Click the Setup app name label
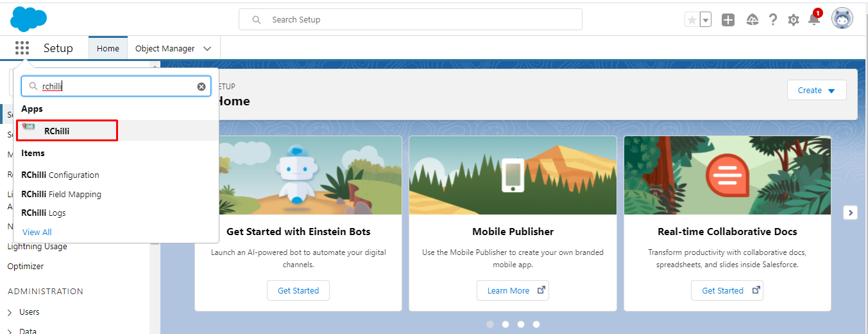 tap(58, 48)
